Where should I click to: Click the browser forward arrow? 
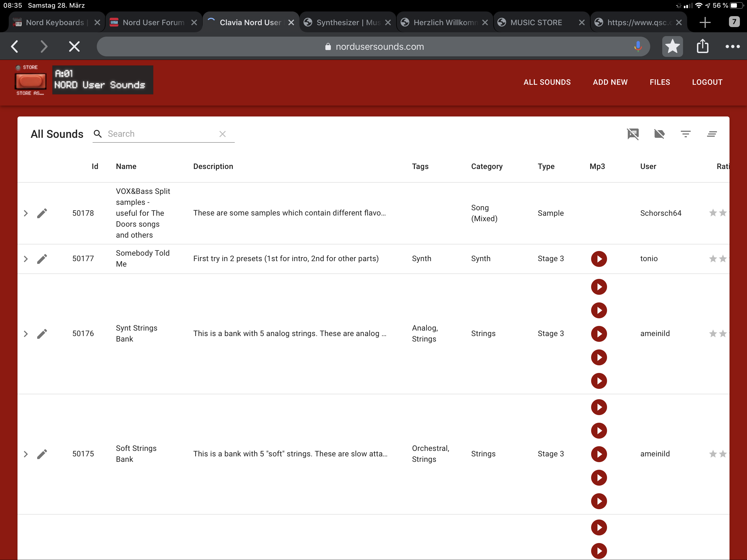click(x=44, y=46)
